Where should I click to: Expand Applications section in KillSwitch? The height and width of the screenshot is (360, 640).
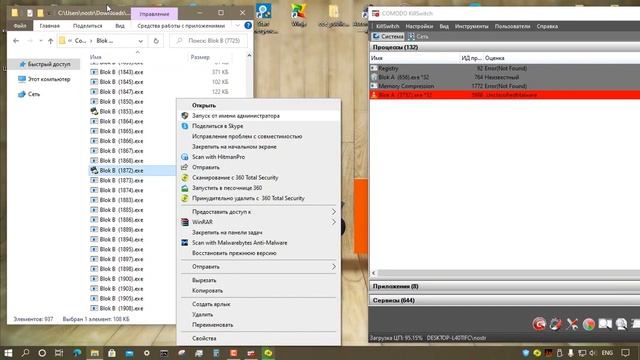click(504, 287)
